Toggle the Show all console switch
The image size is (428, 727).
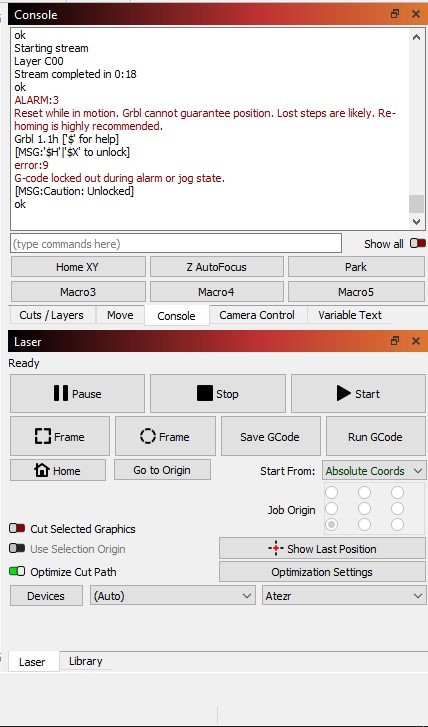click(418, 243)
